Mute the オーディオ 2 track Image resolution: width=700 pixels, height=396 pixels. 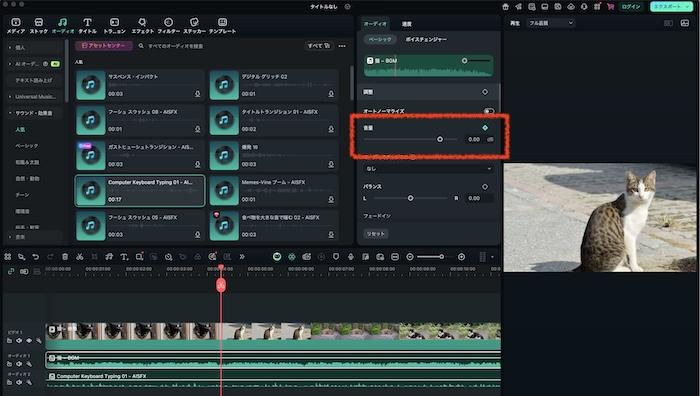tap(19, 383)
